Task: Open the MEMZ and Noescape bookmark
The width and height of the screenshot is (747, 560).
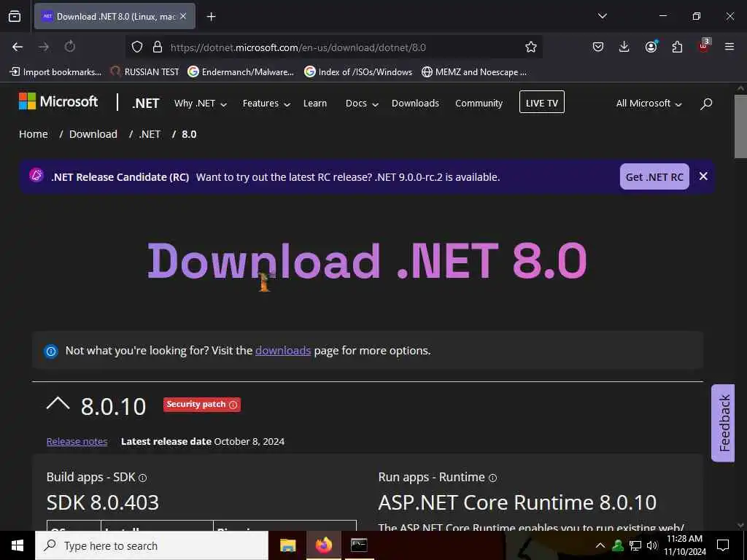Action: 474,72
